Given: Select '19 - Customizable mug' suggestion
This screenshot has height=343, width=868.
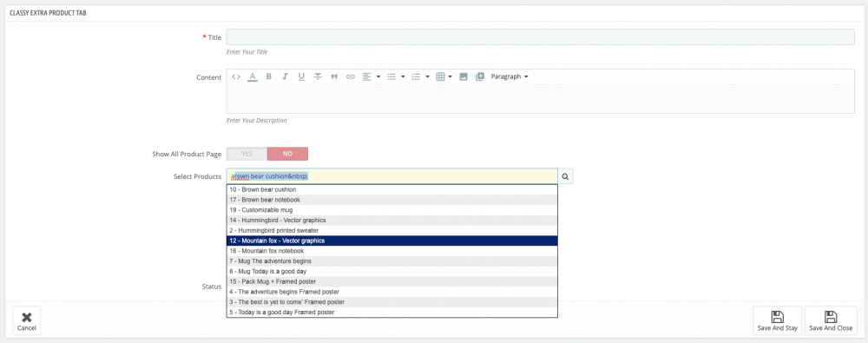Looking at the screenshot, I should click(x=392, y=210).
